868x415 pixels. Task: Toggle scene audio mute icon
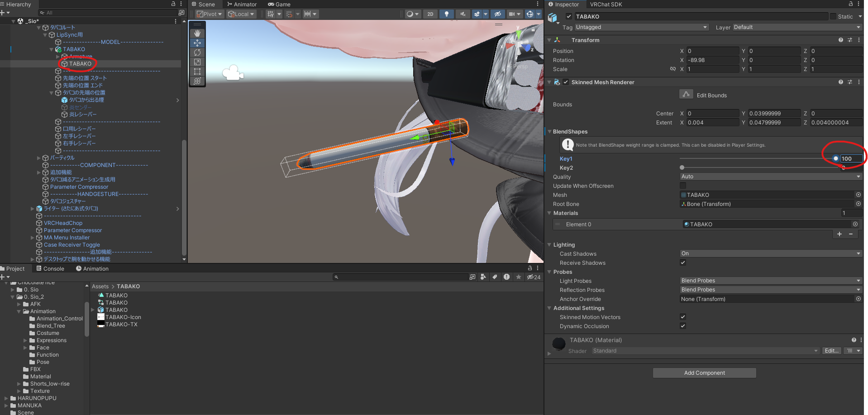coord(463,14)
